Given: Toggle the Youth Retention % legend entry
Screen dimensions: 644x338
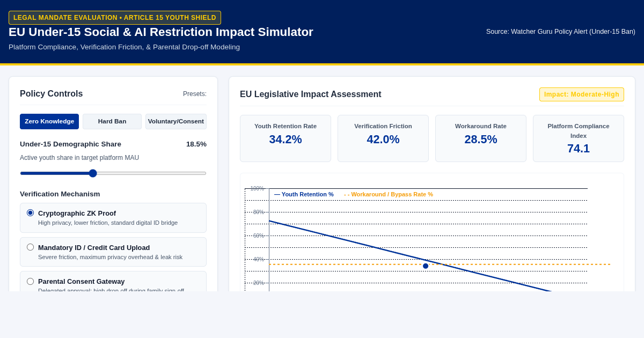Looking at the screenshot, I should point(304,194).
